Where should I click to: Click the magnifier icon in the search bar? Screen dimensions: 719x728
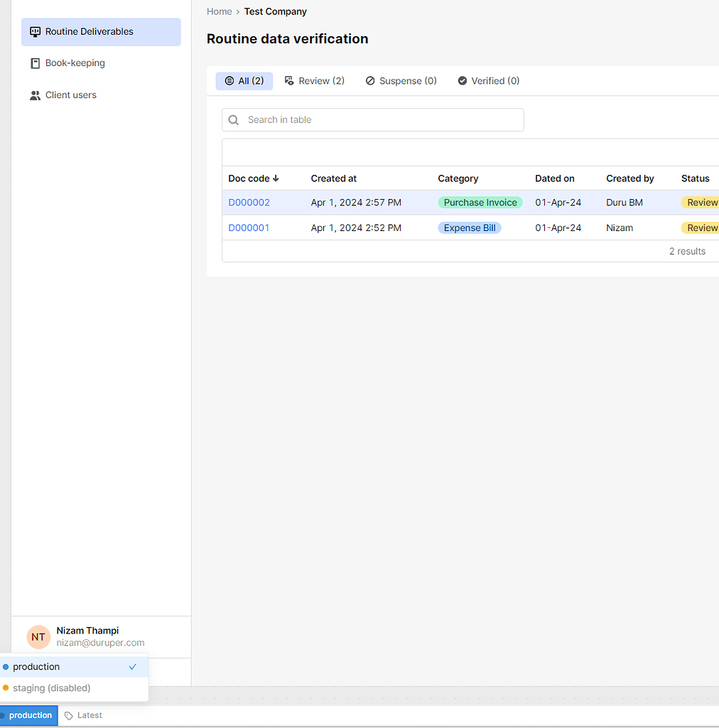click(x=233, y=119)
